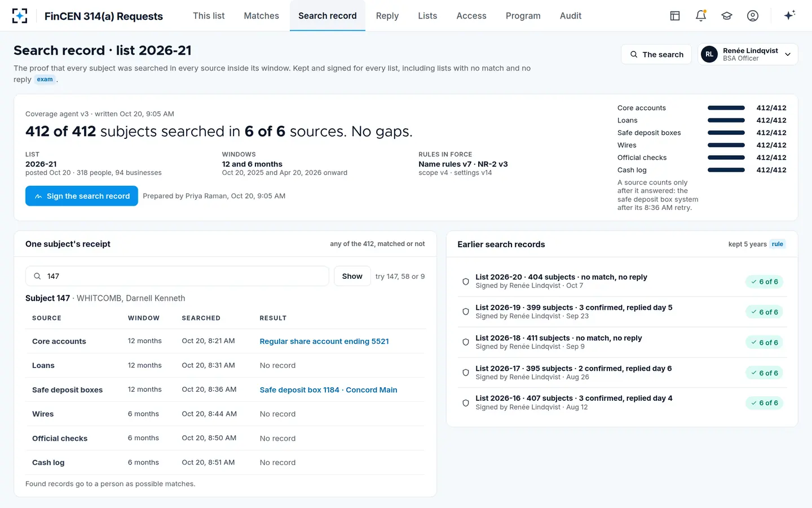Open earlier record List 2026-19 row
812x508 pixels.
pyautogui.click(x=622, y=312)
